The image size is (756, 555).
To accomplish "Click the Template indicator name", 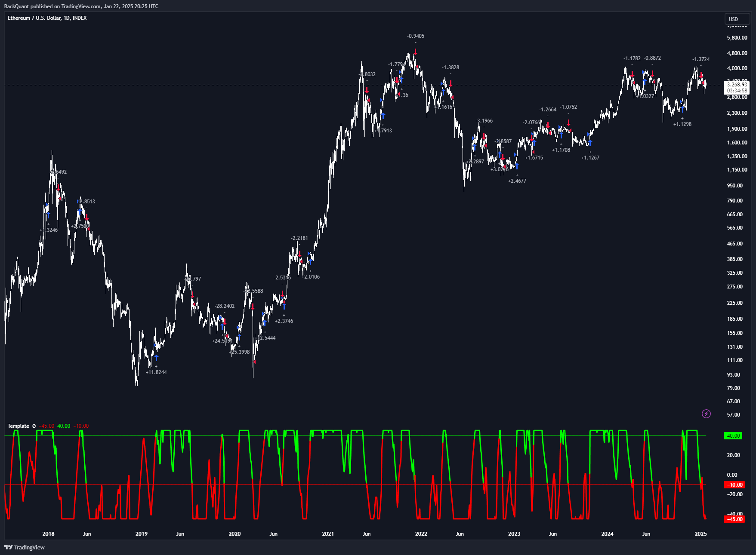I will click(x=19, y=426).
